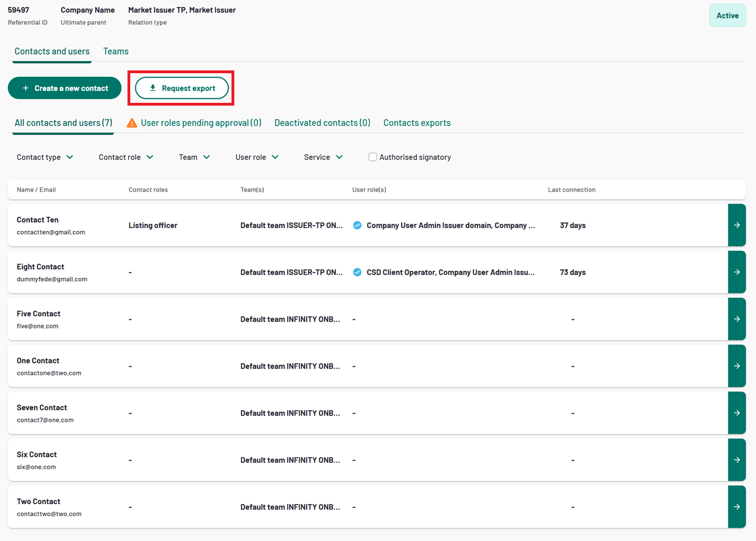Viewport: 756px width, 541px height.
Task: Click verified badge in Eight Contact row
Action: click(x=357, y=272)
